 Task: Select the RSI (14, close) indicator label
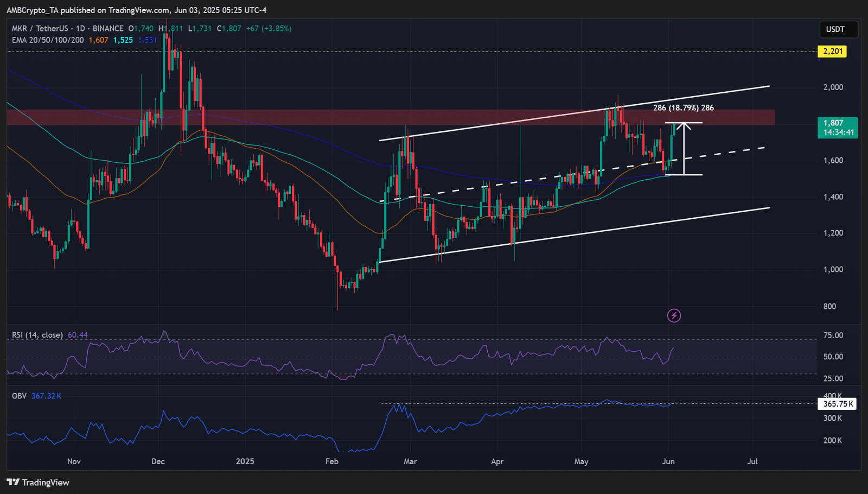click(x=37, y=335)
